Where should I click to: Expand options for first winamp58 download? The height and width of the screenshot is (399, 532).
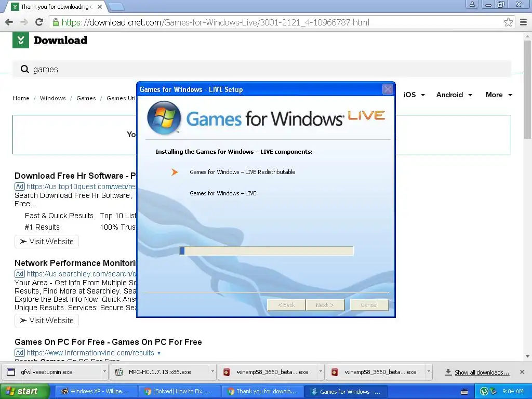click(320, 372)
